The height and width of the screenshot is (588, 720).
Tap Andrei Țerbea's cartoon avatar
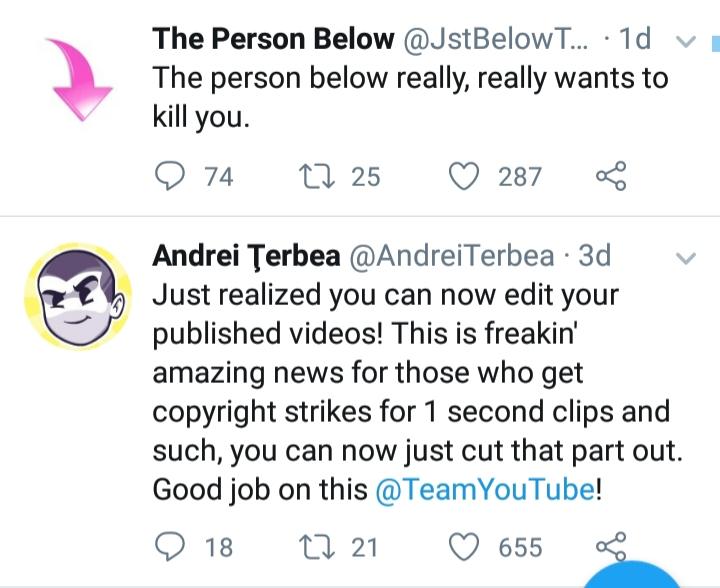tap(78, 297)
